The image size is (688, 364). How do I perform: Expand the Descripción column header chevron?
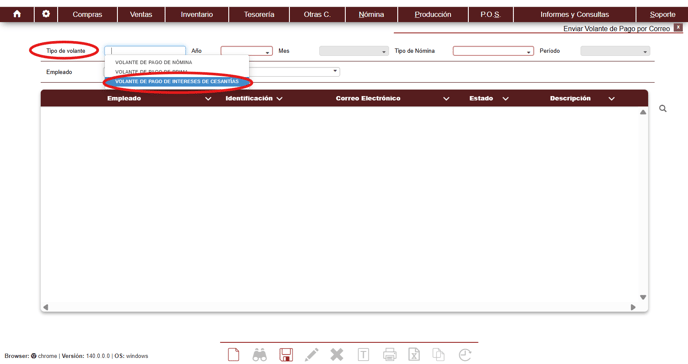tap(611, 99)
